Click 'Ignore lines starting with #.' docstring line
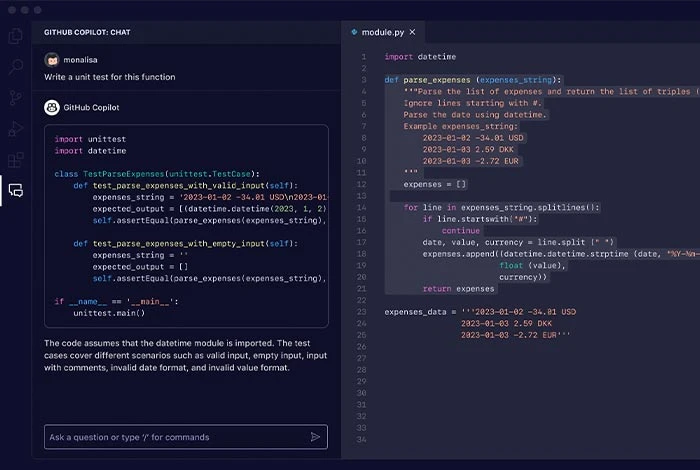This screenshot has width=700, height=470. click(472, 103)
